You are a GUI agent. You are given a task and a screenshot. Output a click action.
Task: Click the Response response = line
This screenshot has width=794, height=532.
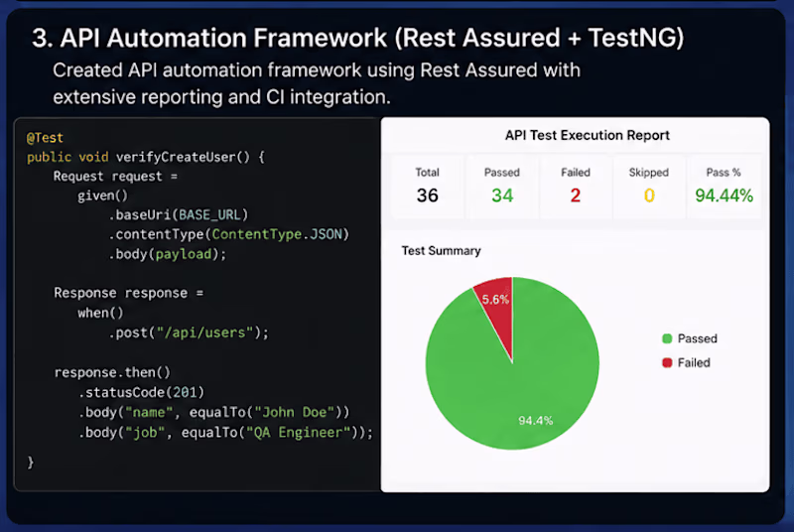129,293
